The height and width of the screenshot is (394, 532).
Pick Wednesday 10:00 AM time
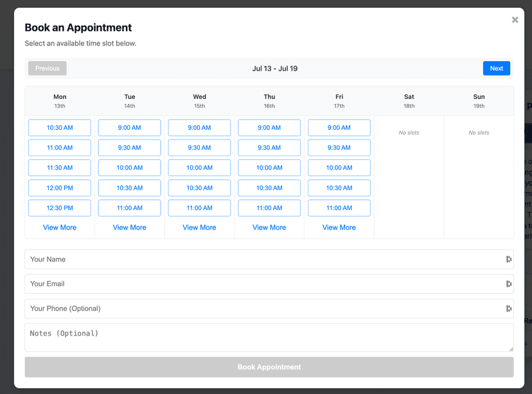tap(199, 168)
